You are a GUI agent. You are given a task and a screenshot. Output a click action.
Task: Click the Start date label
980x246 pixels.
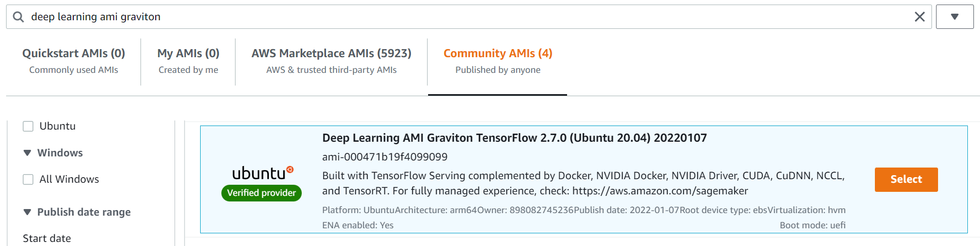(x=47, y=238)
